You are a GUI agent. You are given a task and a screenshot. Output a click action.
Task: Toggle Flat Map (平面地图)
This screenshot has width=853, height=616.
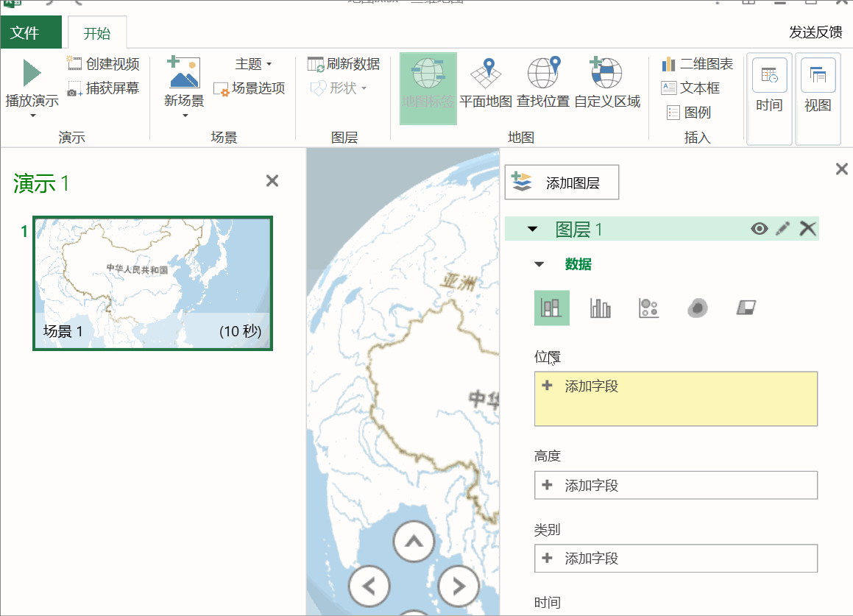[486, 82]
